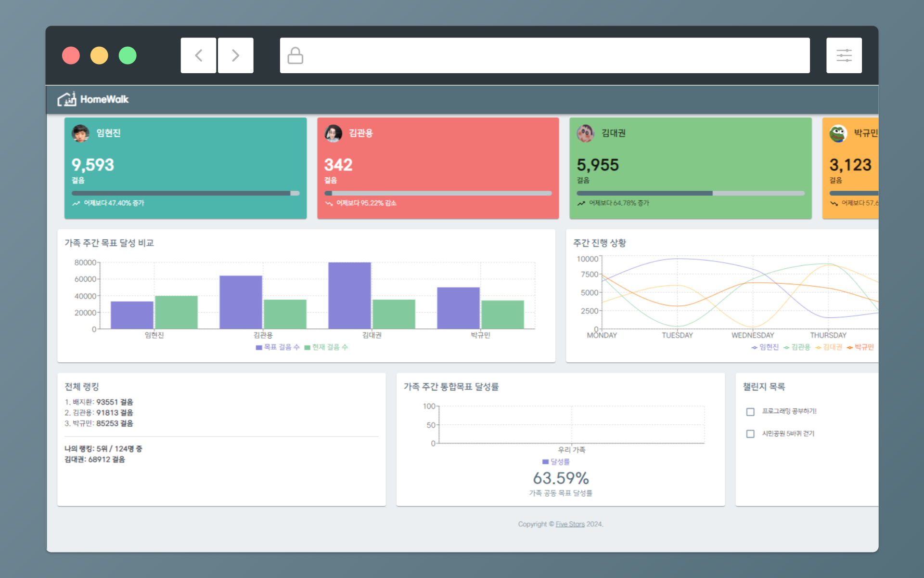Toggle the 목표 걸음 수 legend item
The width and height of the screenshot is (924, 578).
click(x=278, y=347)
